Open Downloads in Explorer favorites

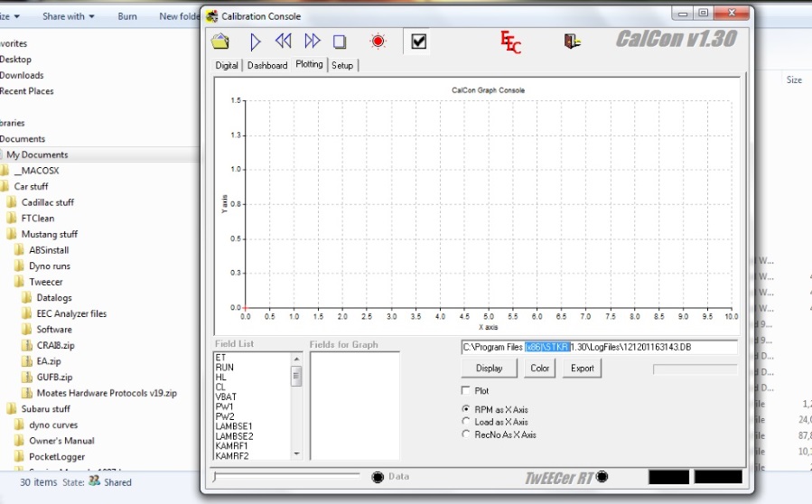coord(22,76)
